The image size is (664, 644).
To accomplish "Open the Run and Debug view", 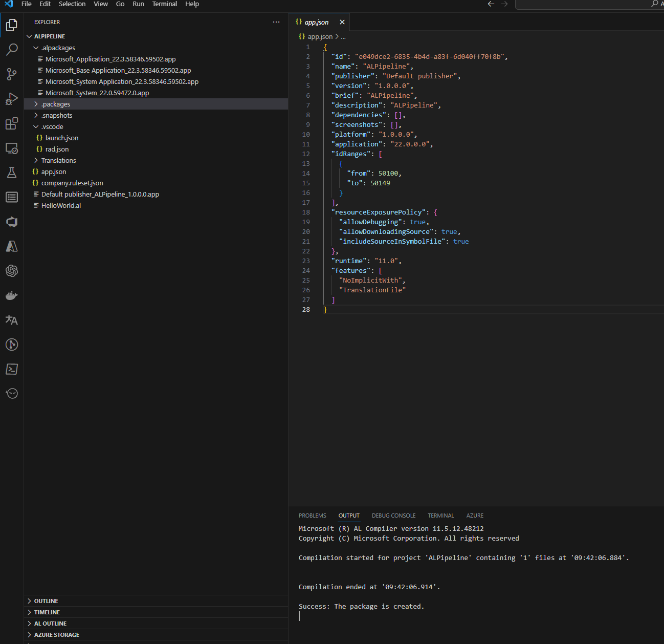I will click(x=12, y=99).
